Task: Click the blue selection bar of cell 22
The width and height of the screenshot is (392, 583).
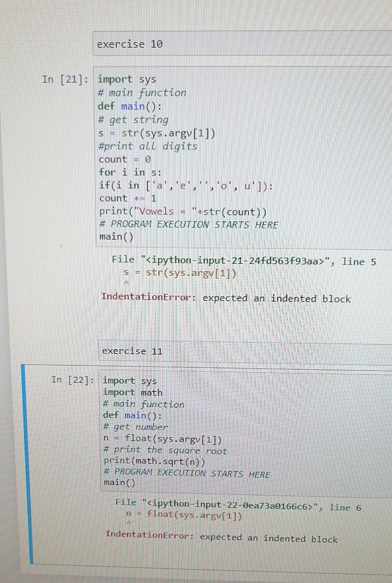Action: tap(28, 464)
